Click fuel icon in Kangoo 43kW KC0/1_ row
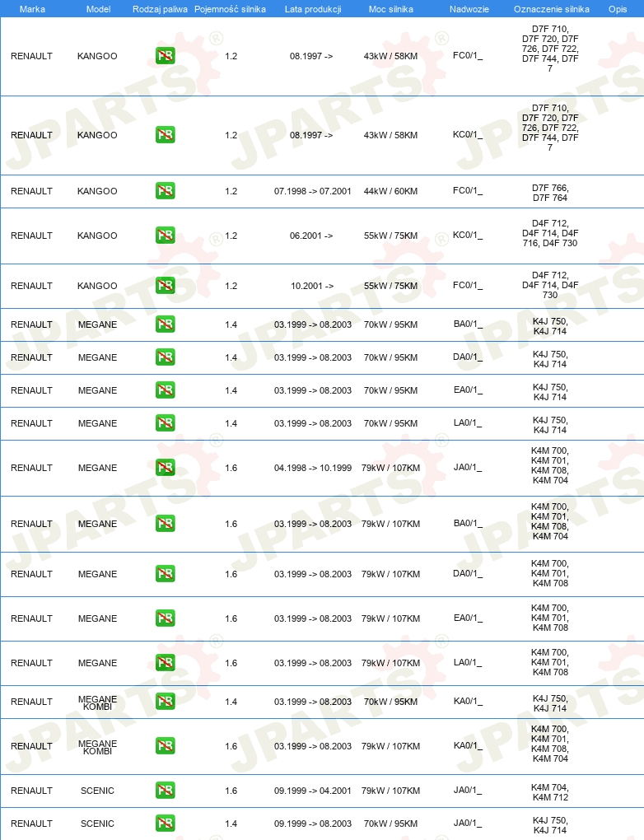 [x=165, y=135]
